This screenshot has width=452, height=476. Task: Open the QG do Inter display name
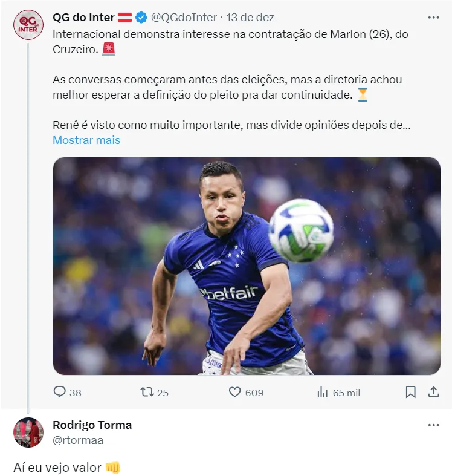(x=83, y=18)
